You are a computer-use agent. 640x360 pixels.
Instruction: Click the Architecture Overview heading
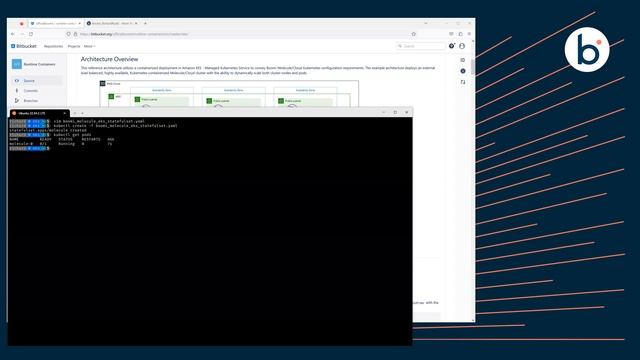tap(109, 59)
